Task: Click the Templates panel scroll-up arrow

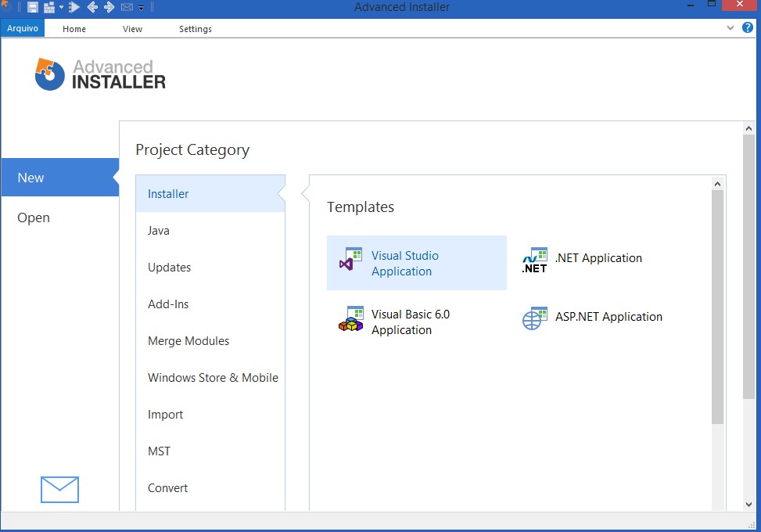Action: (717, 184)
